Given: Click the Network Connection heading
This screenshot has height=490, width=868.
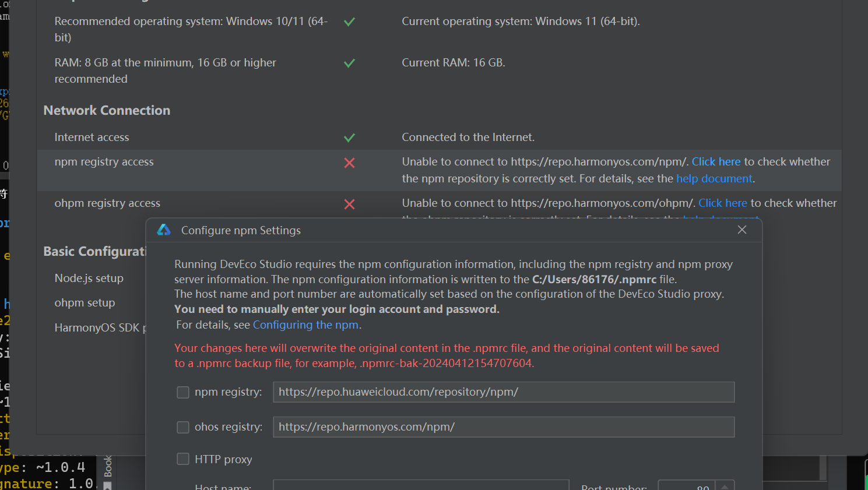Looking at the screenshot, I should (107, 111).
